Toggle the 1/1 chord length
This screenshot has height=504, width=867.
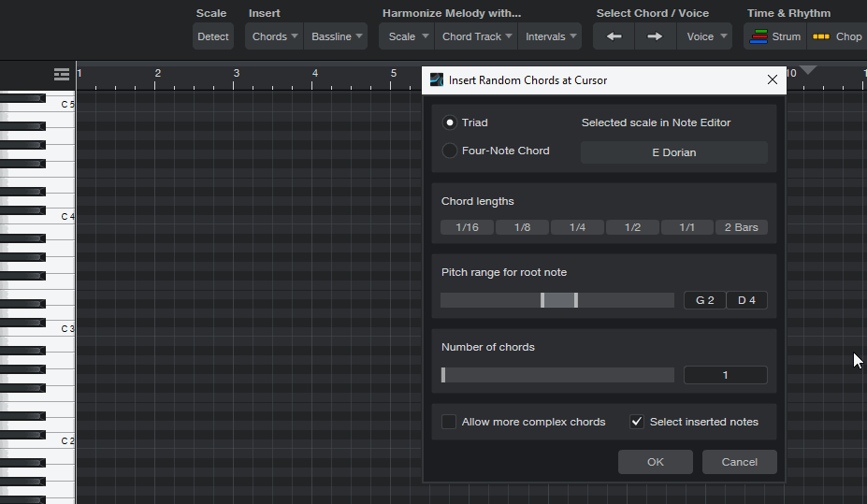pyautogui.click(x=686, y=227)
